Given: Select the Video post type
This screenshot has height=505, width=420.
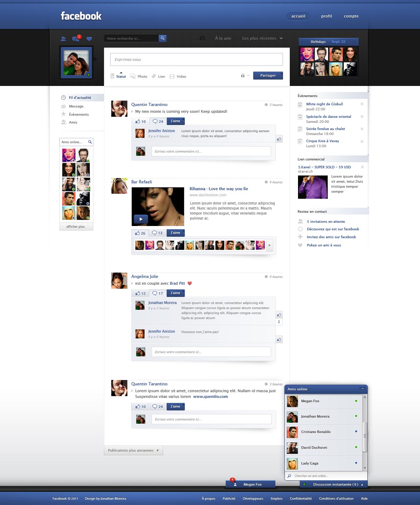Looking at the screenshot, I should (x=178, y=76).
